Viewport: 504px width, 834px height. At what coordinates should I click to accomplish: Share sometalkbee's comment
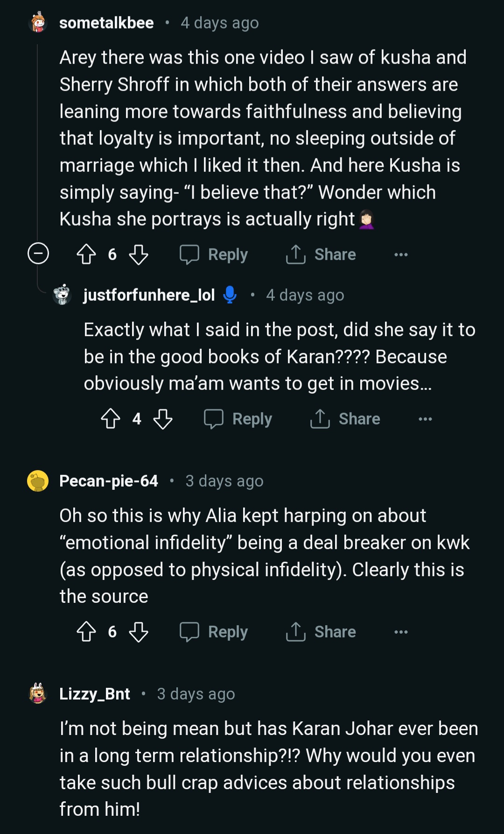(x=321, y=254)
